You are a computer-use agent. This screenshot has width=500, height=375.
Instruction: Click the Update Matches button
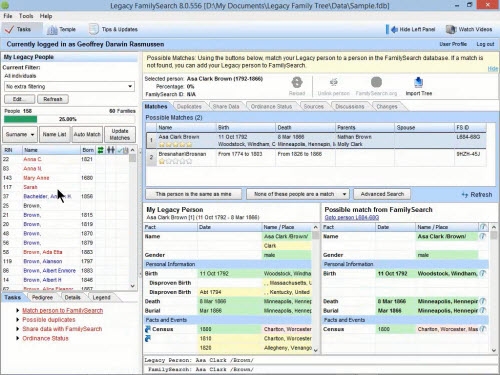click(x=120, y=134)
